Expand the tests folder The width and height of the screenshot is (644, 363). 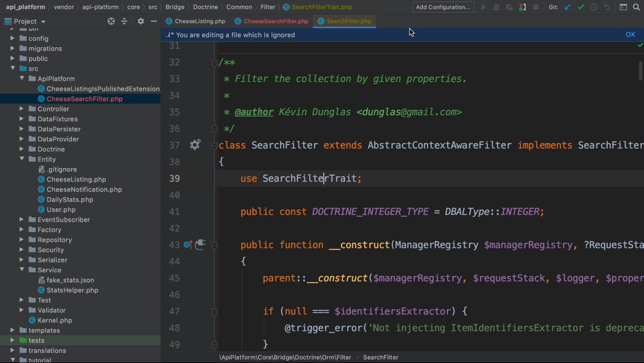tap(13, 340)
